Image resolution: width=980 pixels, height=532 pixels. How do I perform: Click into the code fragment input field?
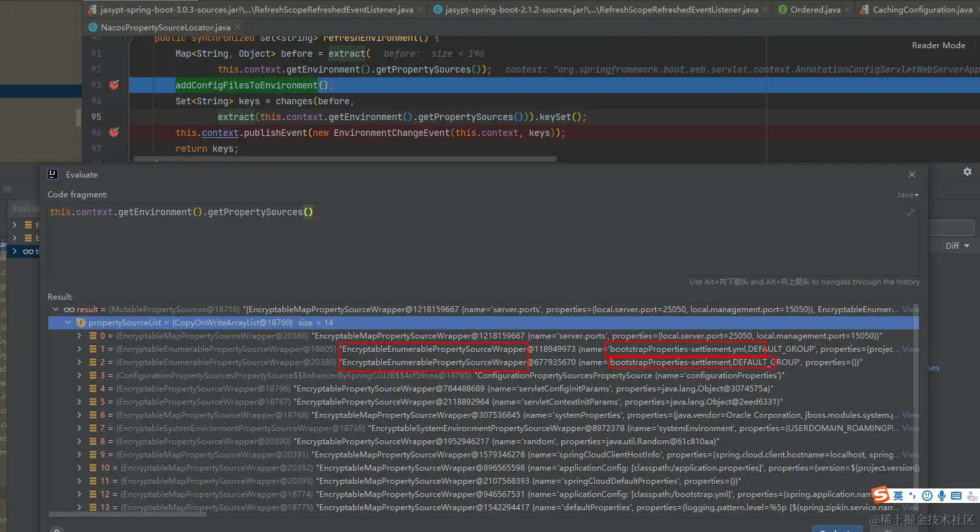click(483, 240)
